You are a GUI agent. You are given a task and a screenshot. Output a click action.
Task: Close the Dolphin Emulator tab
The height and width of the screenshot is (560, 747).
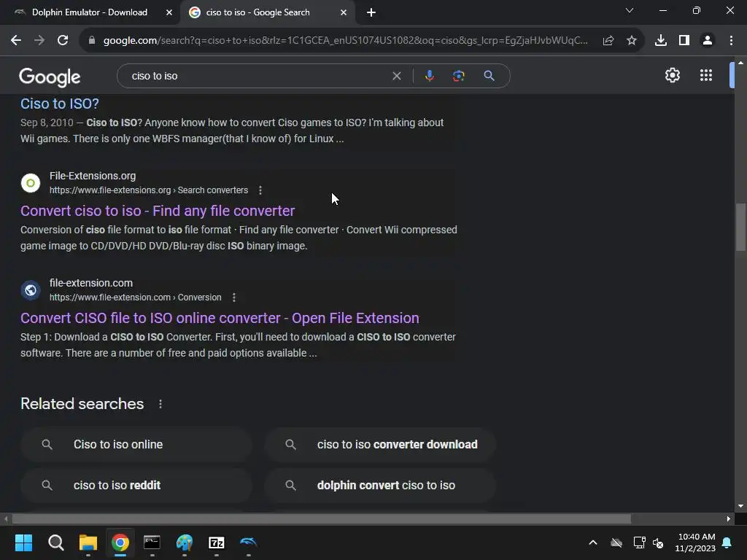click(169, 12)
